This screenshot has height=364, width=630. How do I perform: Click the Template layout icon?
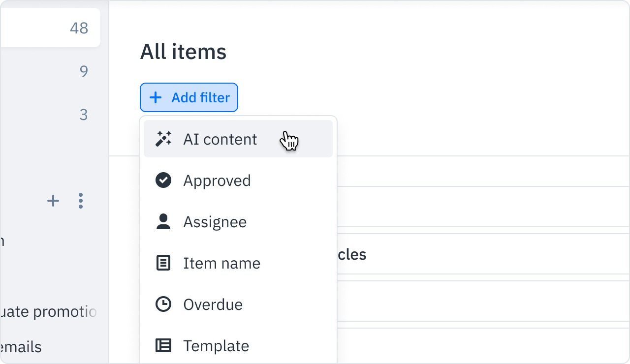[x=163, y=346]
